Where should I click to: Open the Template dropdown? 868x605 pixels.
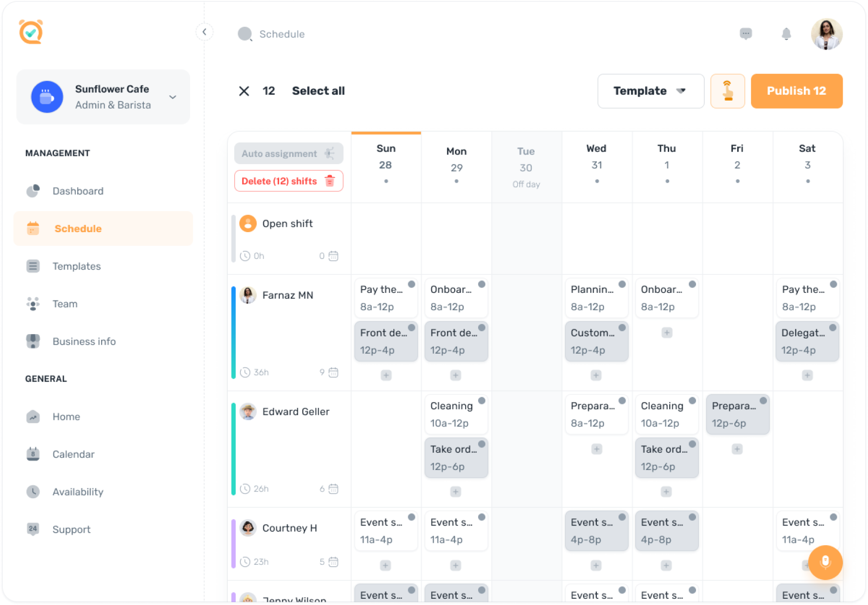click(650, 91)
